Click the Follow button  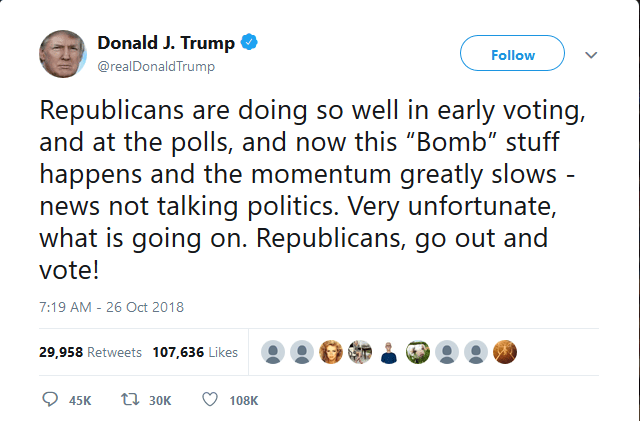tap(512, 55)
